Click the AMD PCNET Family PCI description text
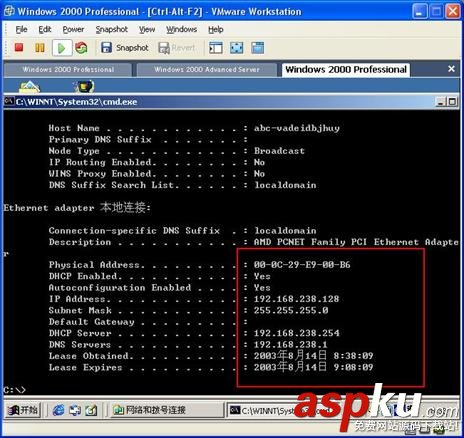Image resolution: width=464 pixels, height=438 pixels. [356, 242]
